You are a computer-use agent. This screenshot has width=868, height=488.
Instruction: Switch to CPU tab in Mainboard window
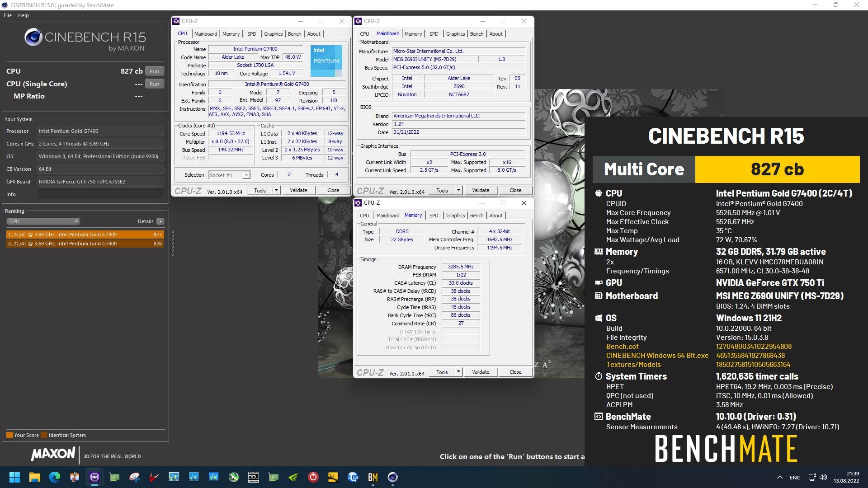[x=364, y=34]
